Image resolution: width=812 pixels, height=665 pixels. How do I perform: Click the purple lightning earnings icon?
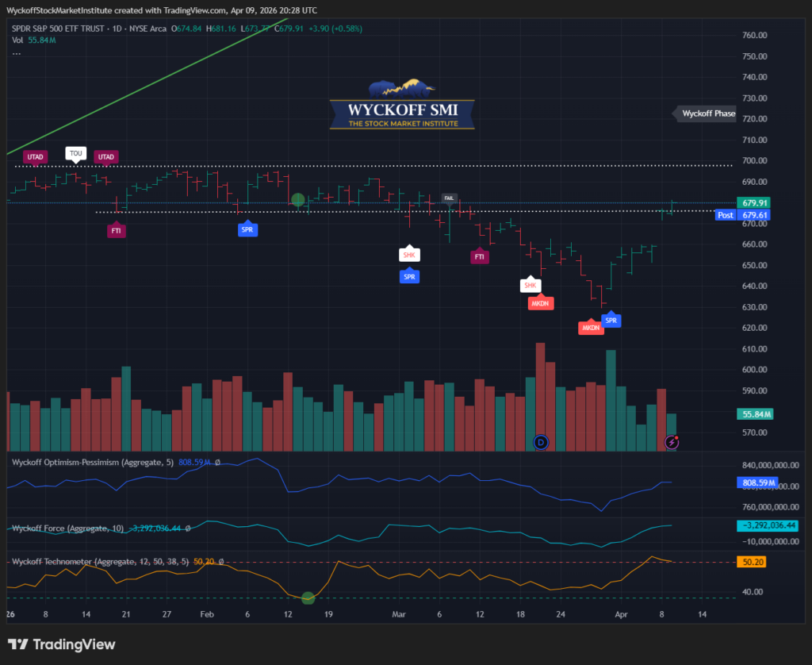click(x=672, y=441)
